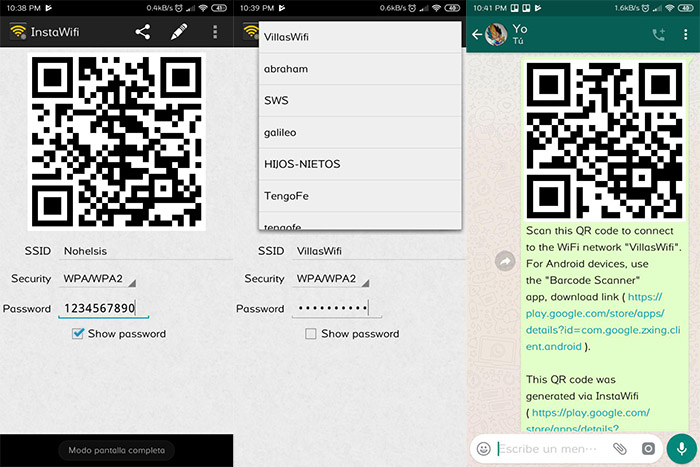Image resolution: width=700 pixels, height=467 pixels.
Task: Open the three-dot overflow menu
Action: 215,31
